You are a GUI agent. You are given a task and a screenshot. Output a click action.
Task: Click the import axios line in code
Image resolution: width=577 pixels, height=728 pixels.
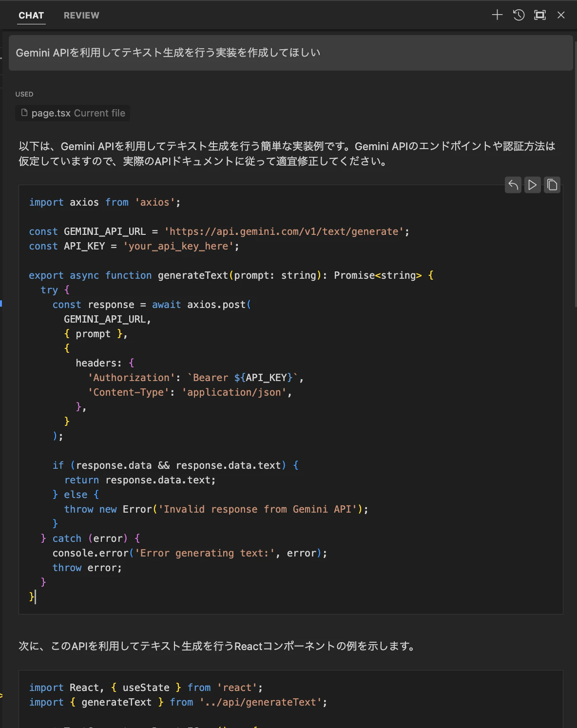(x=104, y=202)
